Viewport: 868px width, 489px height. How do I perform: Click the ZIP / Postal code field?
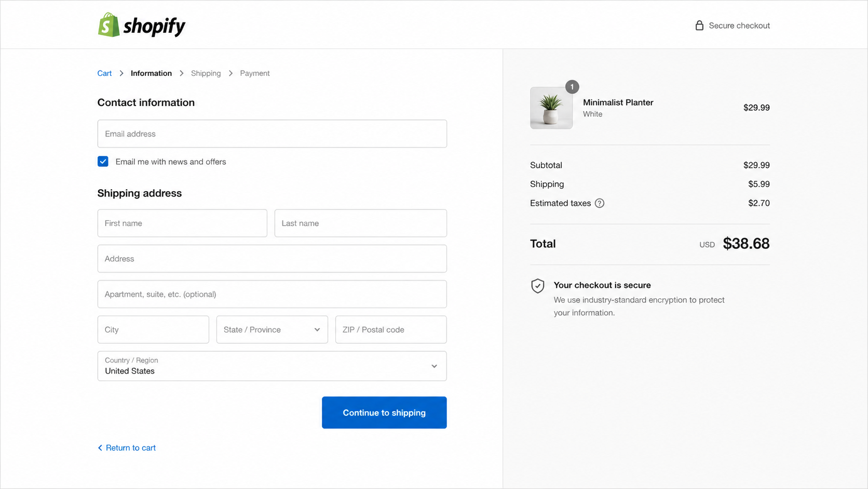(391, 329)
